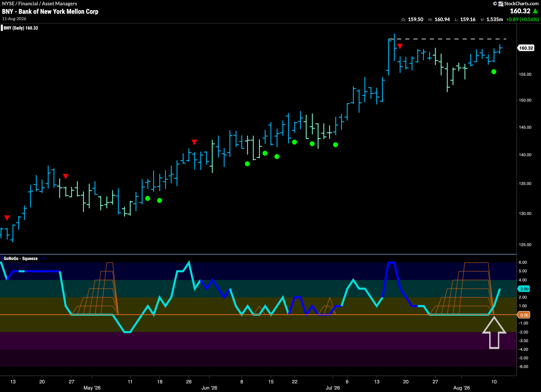The width and height of the screenshot is (541, 392).
Task: Click the 11-Aug-2026 date label
Action: tap(14, 19)
